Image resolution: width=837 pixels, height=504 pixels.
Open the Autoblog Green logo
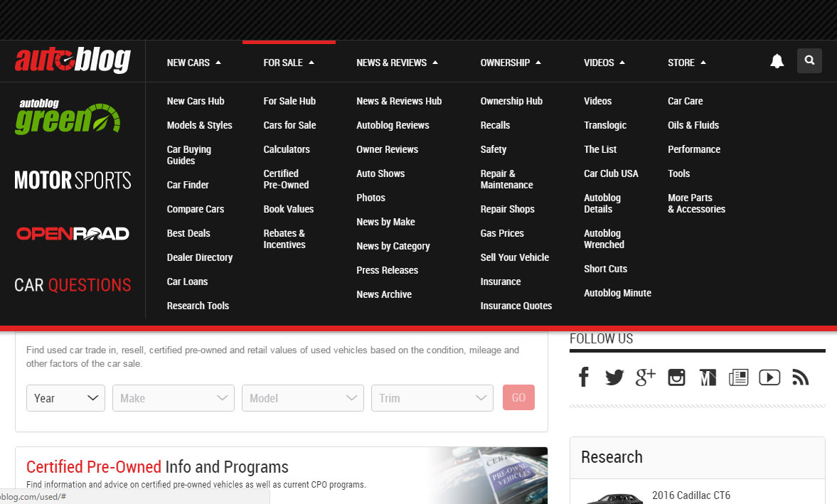point(68,117)
